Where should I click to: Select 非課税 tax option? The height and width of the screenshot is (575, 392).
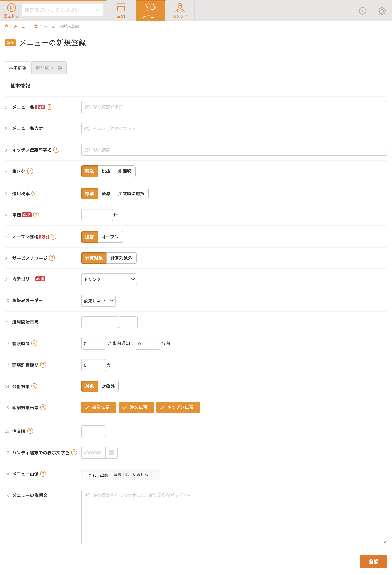(x=125, y=171)
